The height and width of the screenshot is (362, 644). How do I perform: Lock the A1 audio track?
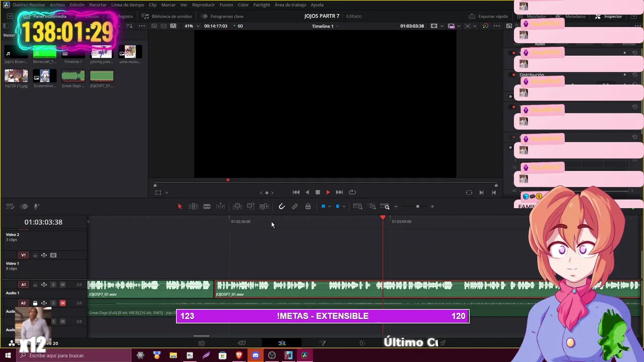pyautogui.click(x=35, y=285)
